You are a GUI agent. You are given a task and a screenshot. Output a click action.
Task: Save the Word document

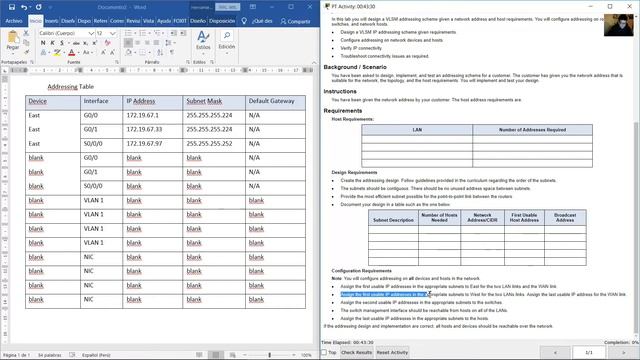tap(12, 7)
